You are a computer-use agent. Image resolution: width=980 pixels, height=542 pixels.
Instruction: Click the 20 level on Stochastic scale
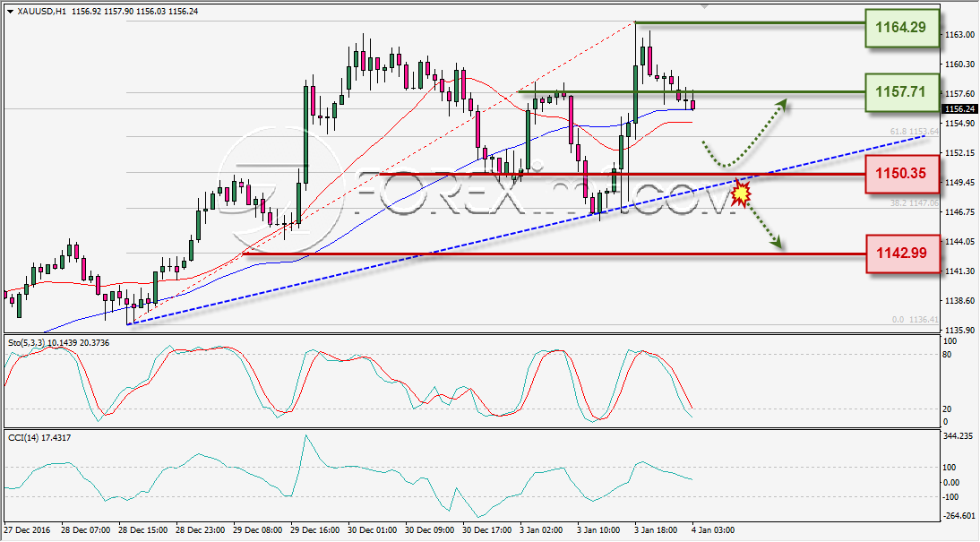pyautogui.click(x=947, y=409)
